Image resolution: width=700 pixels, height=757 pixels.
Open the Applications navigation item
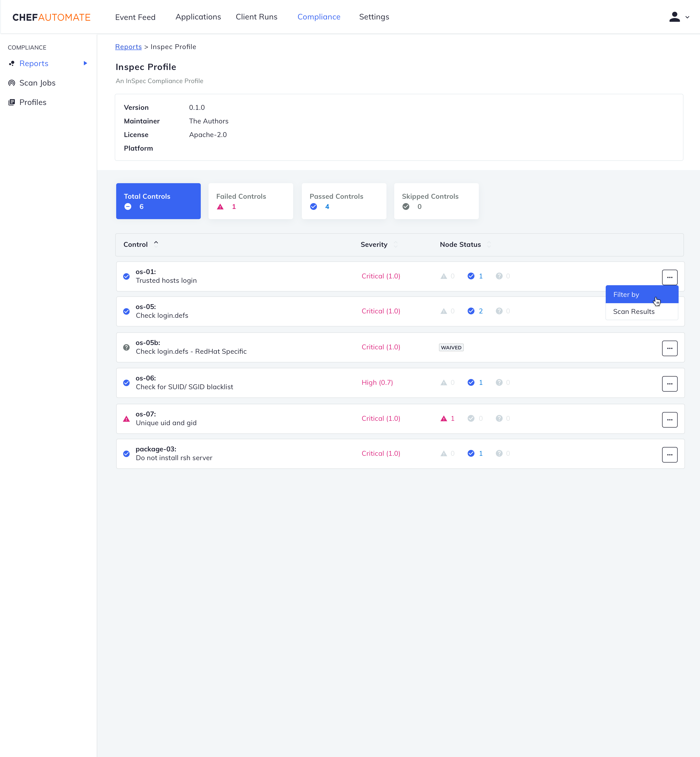coord(198,17)
